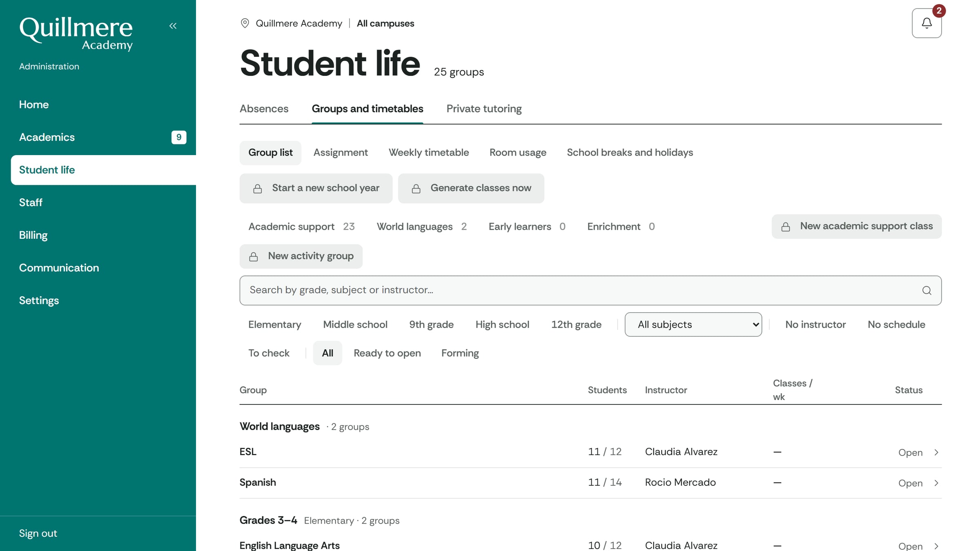
Task: Click the search by grade input field
Action: (x=590, y=290)
